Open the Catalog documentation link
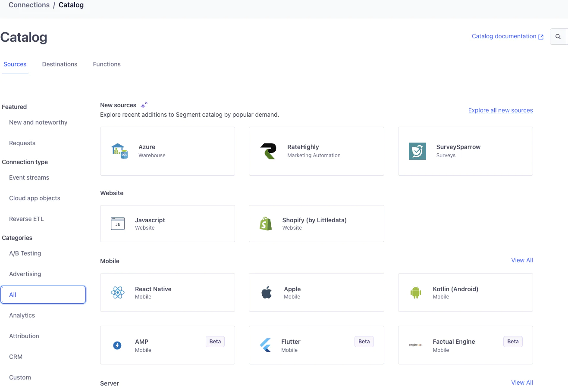This screenshot has height=392, width=568. (504, 37)
